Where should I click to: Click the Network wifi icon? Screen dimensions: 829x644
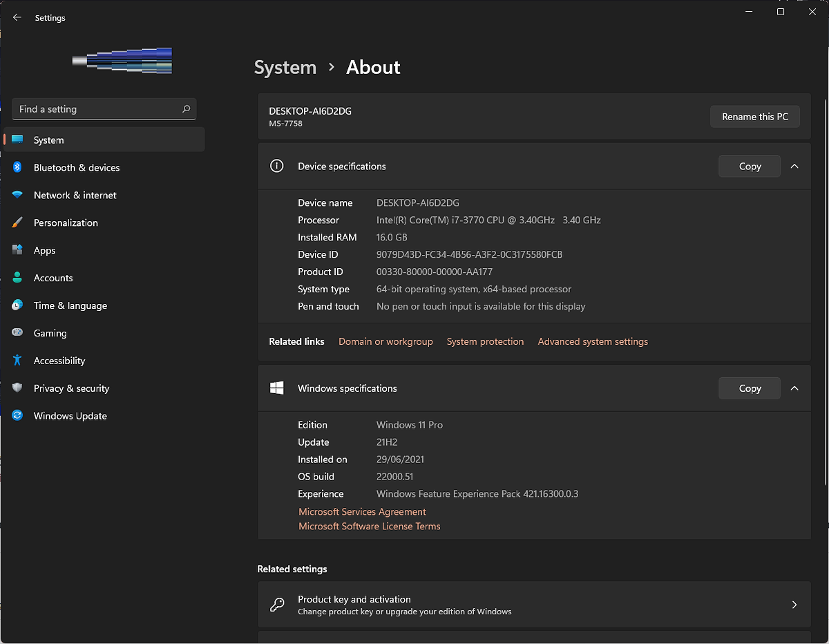click(x=17, y=196)
